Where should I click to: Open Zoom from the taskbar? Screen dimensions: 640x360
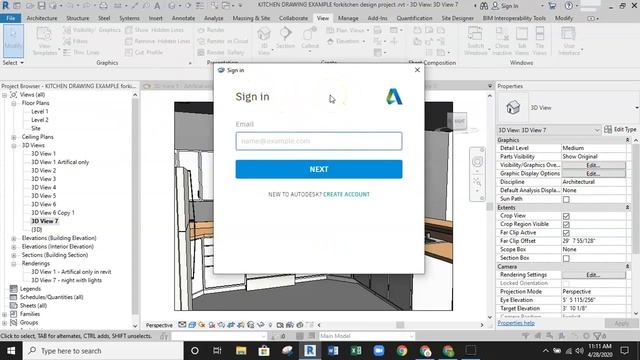pos(379,351)
